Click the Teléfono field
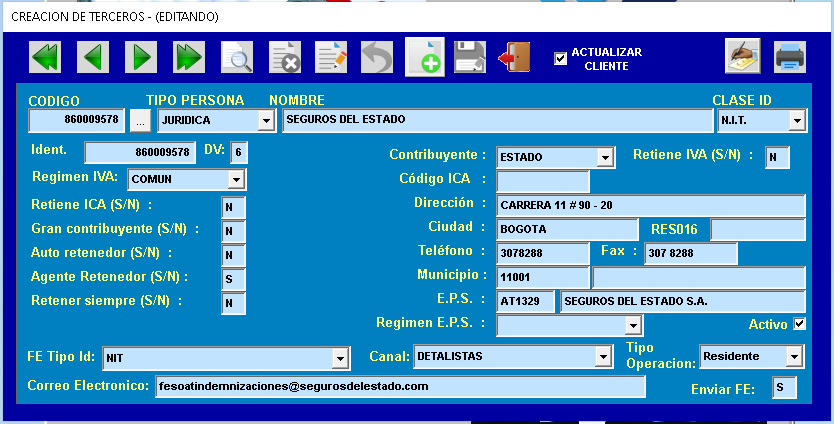Viewport: 834px width, 424px height. (x=543, y=253)
